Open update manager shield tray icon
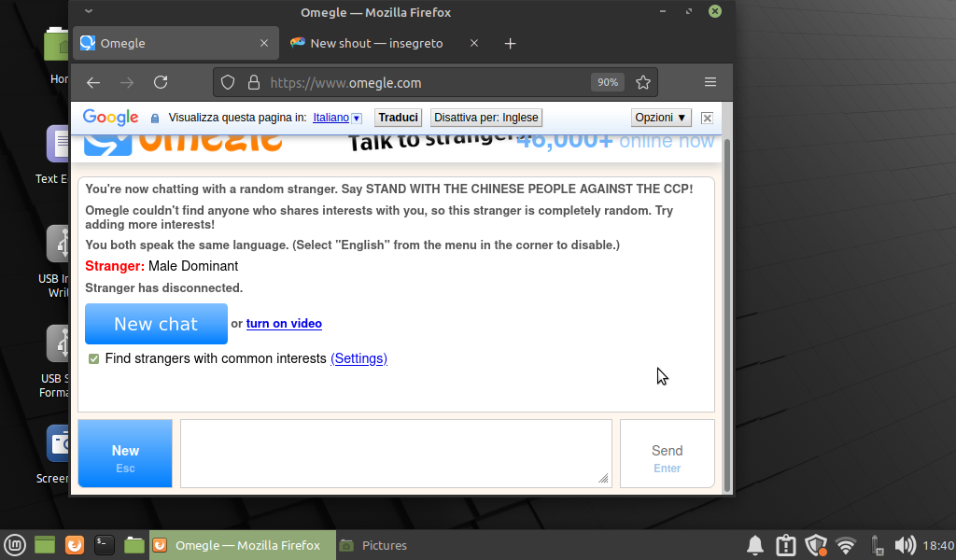This screenshot has height=560, width=956. click(816, 545)
